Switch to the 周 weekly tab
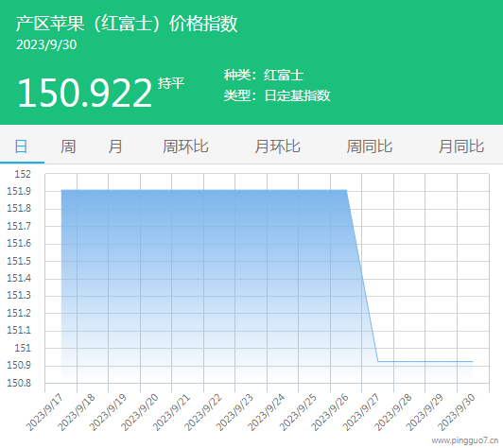The height and width of the screenshot is (448, 503). [x=68, y=146]
